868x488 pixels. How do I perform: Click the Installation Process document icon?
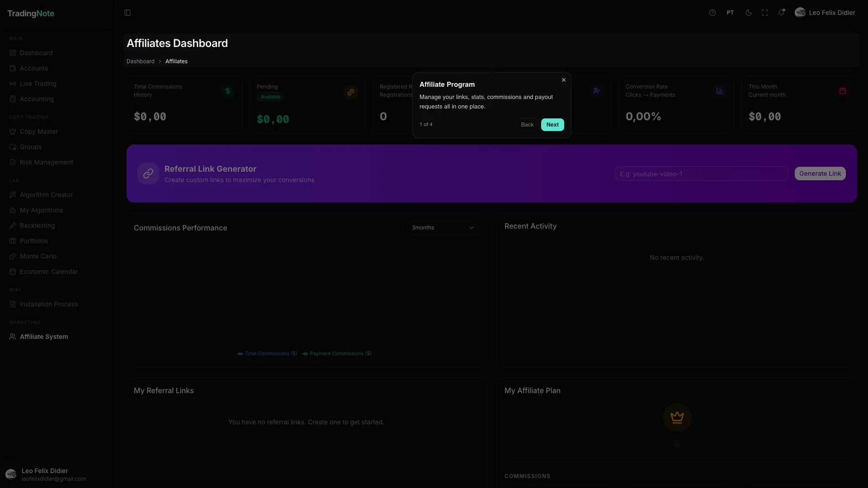tap(13, 304)
